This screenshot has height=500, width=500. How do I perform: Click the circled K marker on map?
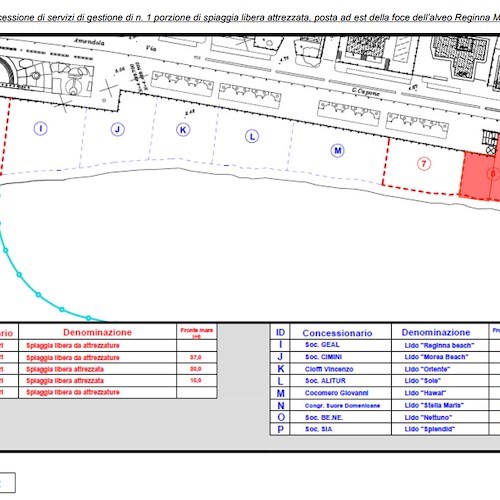pos(183,130)
